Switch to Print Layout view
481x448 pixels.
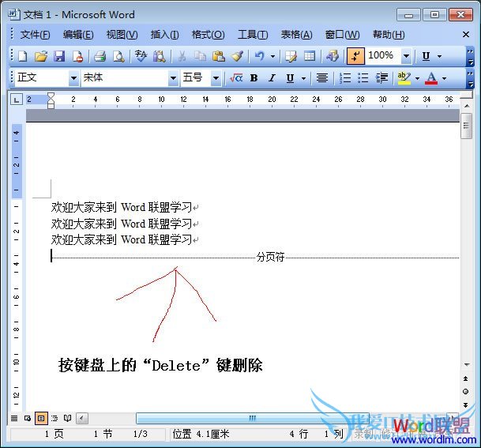41,418
